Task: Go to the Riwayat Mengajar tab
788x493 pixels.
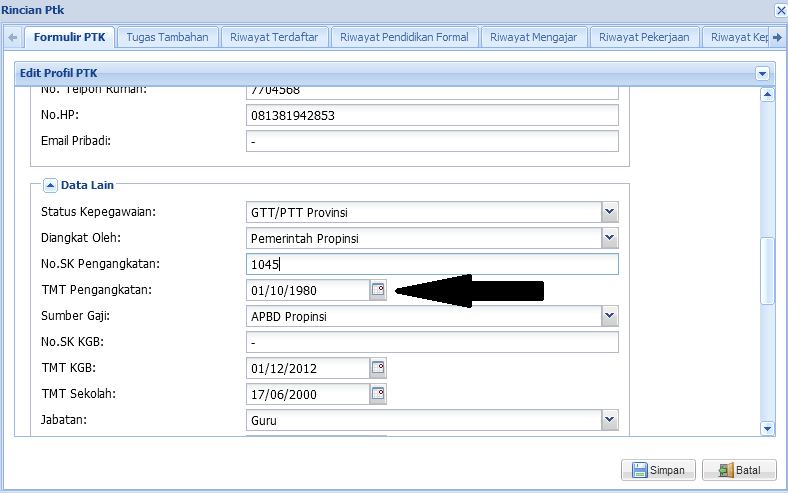Action: pos(533,37)
